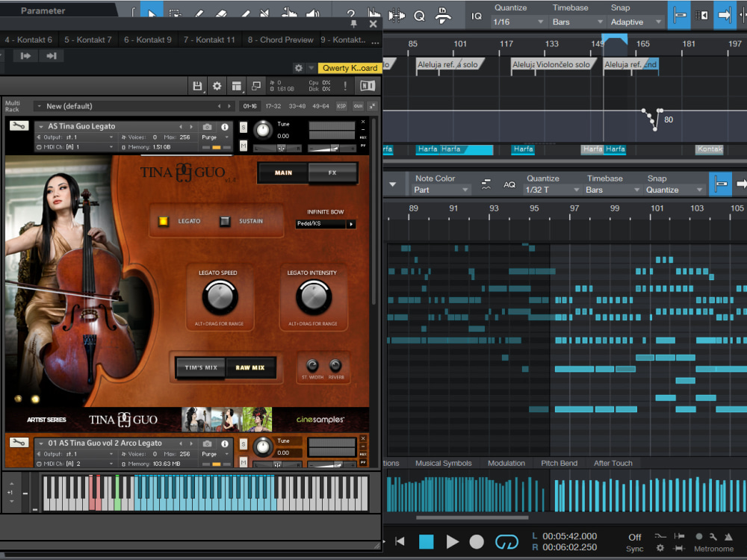The width and height of the screenshot is (747, 560).
Task: Click the KSP multi script button
Action: pyautogui.click(x=341, y=106)
